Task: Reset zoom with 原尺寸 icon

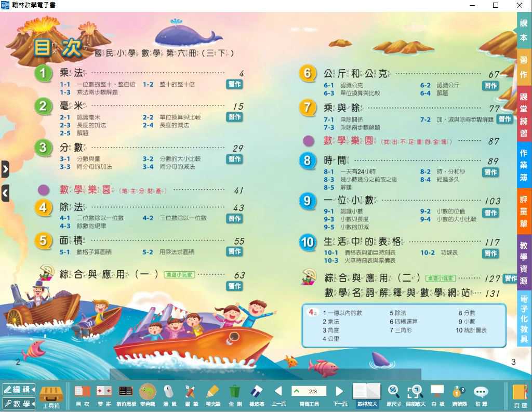Action: [394, 396]
